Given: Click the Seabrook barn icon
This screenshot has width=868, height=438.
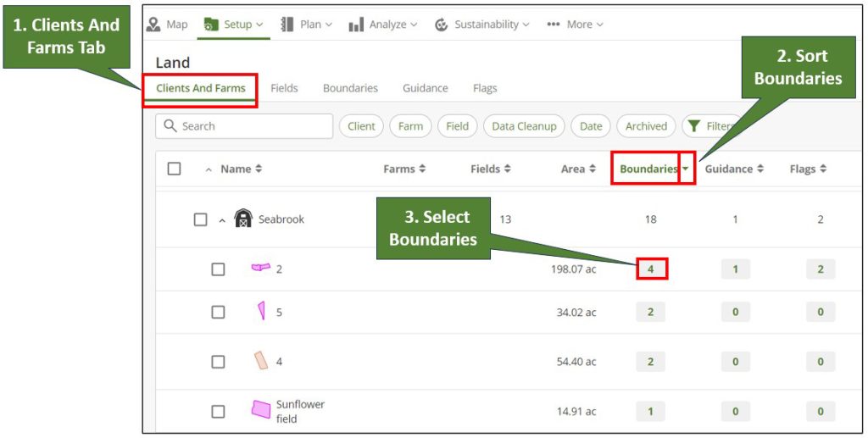Looking at the screenshot, I should (x=243, y=219).
